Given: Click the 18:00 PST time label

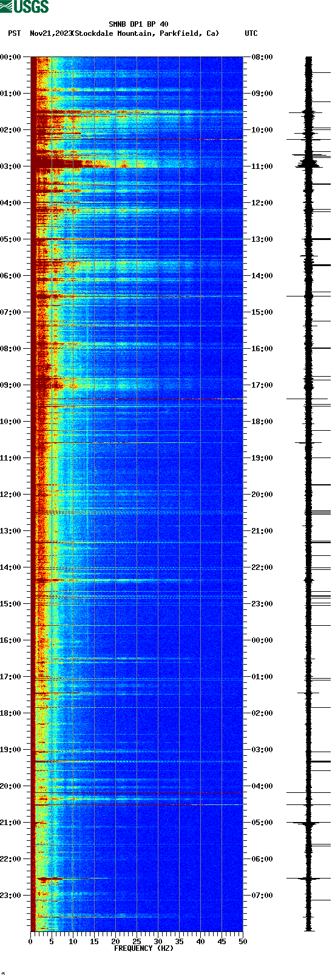Looking at the screenshot, I should point(10,713).
